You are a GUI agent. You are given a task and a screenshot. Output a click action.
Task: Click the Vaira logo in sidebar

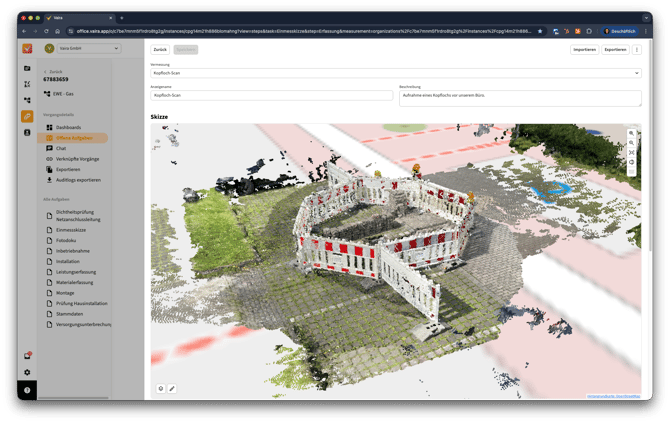[27, 48]
